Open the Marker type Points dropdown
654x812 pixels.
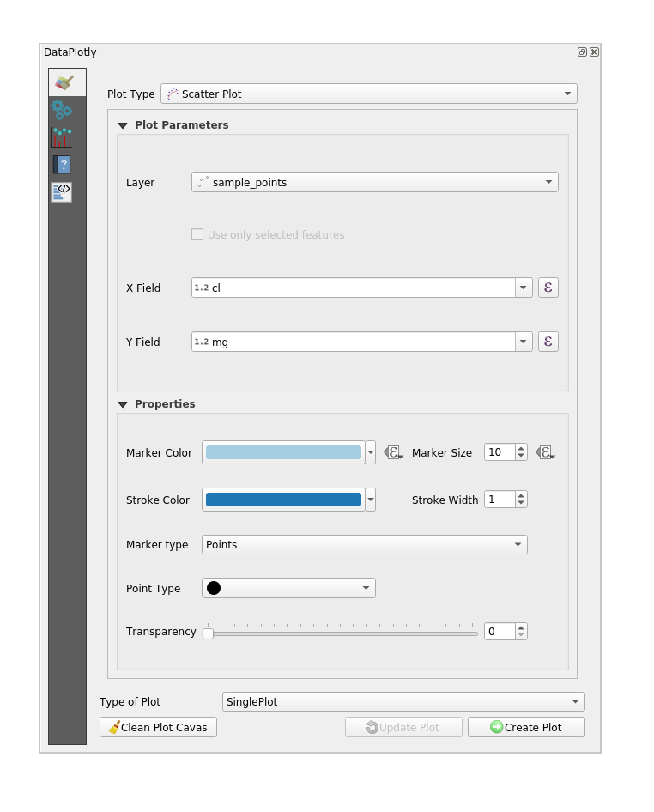(364, 544)
